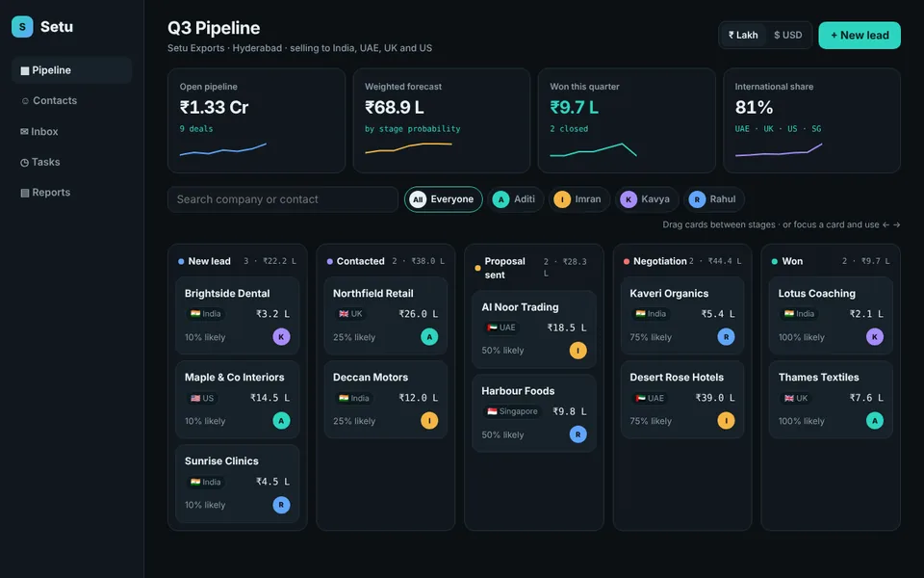The height and width of the screenshot is (578, 924).
Task: Open the Weighted forecast stat card
Action: click(442, 120)
